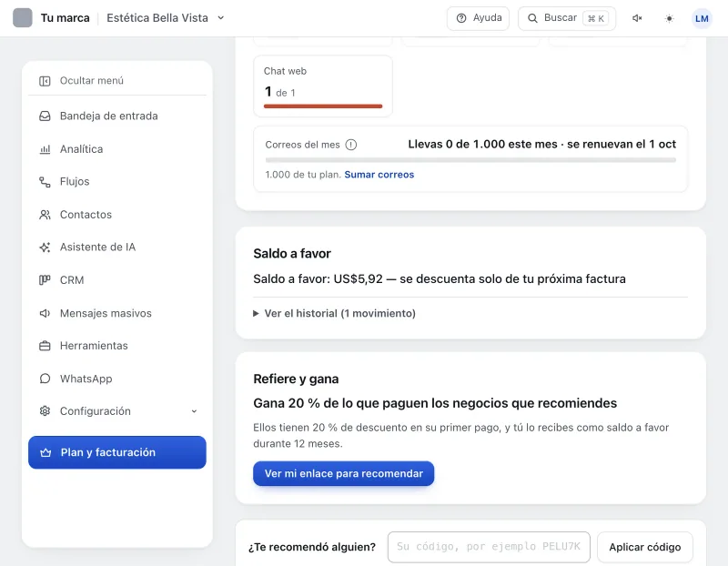Click the Aplicar código button

(x=645, y=547)
